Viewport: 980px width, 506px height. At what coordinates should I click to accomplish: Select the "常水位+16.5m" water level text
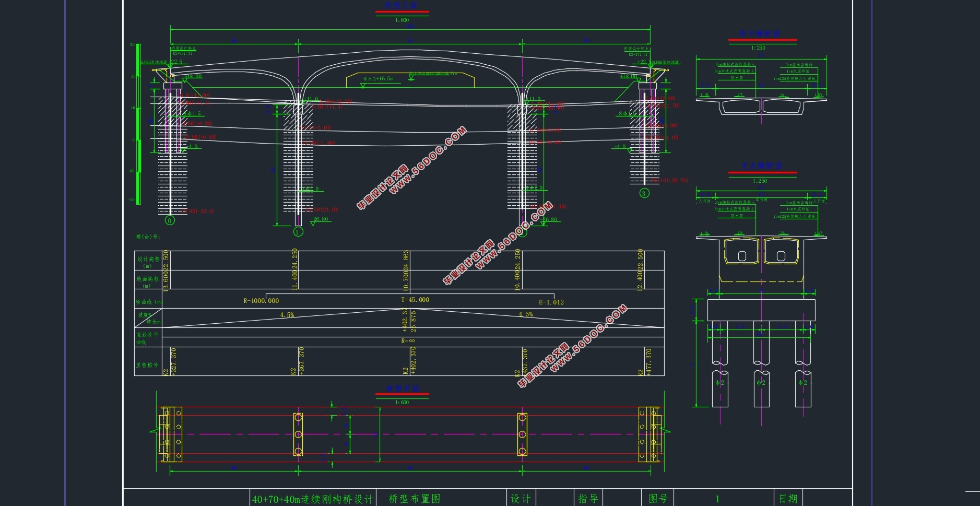coord(379,79)
